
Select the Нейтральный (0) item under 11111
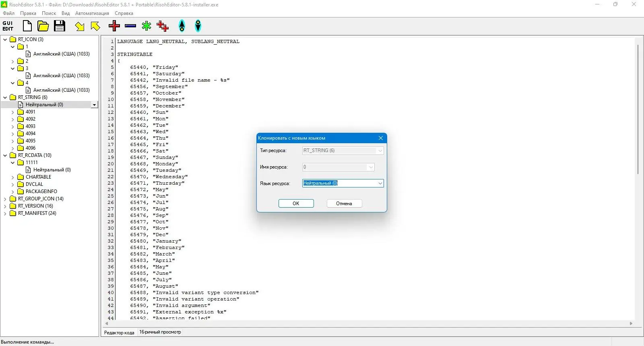tap(52, 170)
